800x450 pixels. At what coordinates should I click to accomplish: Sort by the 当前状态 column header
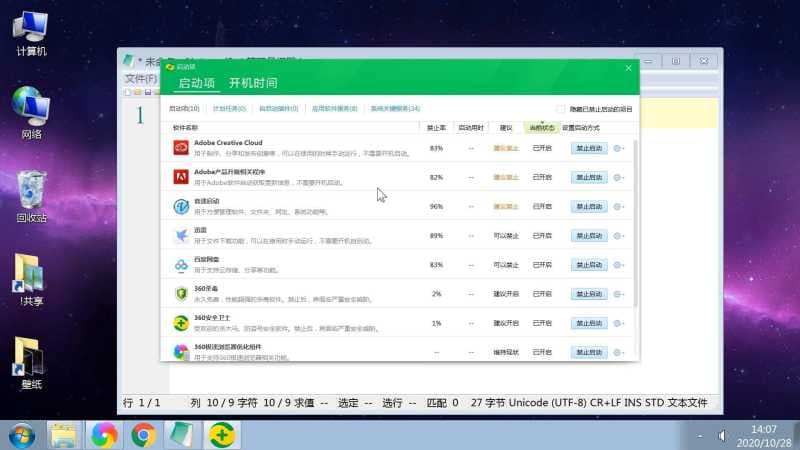[541, 128]
